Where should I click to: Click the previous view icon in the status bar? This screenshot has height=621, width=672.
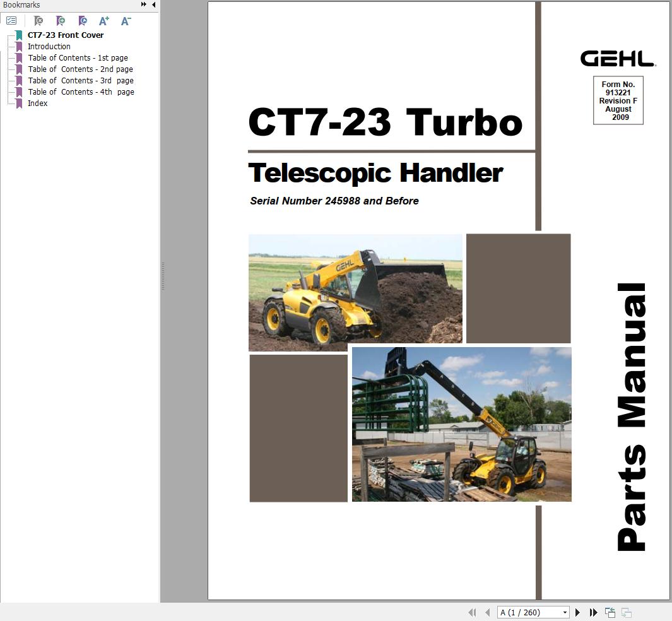click(x=610, y=612)
